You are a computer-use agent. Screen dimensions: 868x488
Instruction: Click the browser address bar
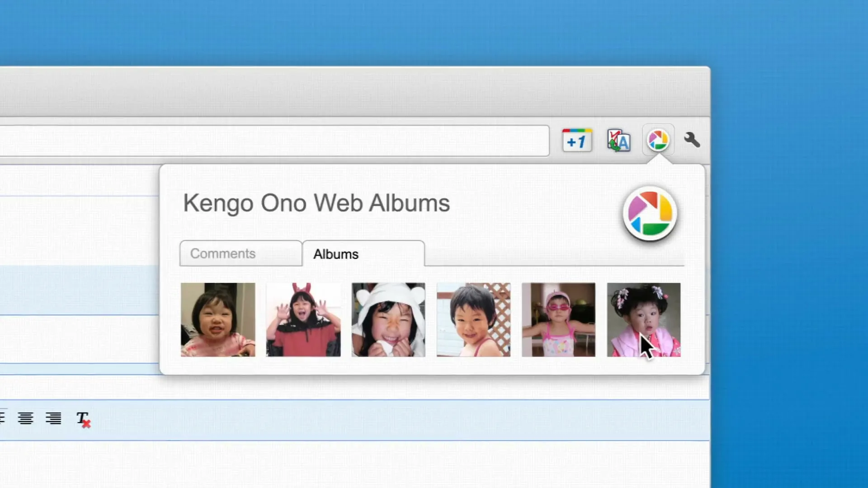pos(274,141)
